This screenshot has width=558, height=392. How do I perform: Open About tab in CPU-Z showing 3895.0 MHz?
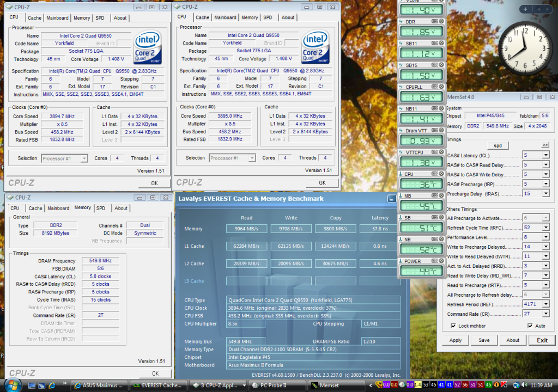click(x=288, y=17)
